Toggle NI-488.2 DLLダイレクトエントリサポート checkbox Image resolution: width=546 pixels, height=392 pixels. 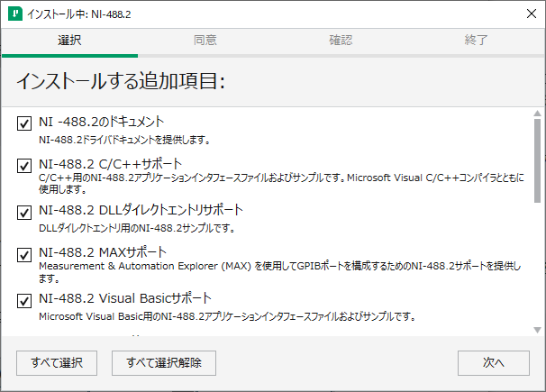(x=24, y=213)
